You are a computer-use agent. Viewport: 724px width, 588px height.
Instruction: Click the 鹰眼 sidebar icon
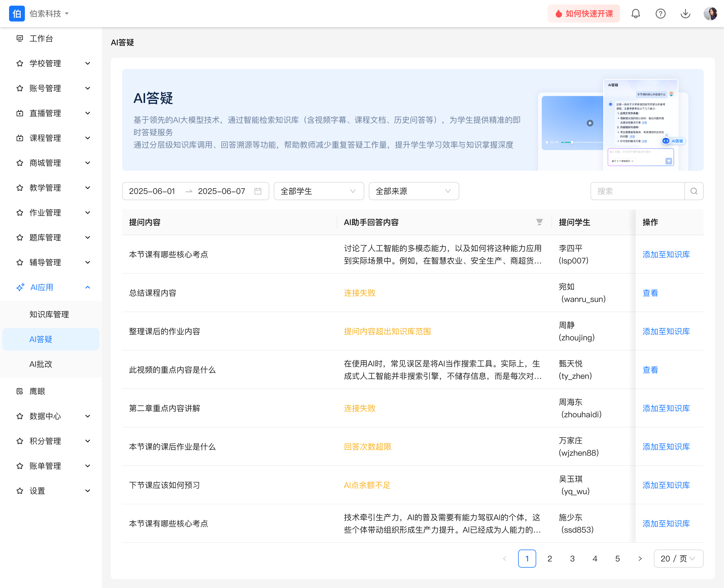pyautogui.click(x=20, y=391)
